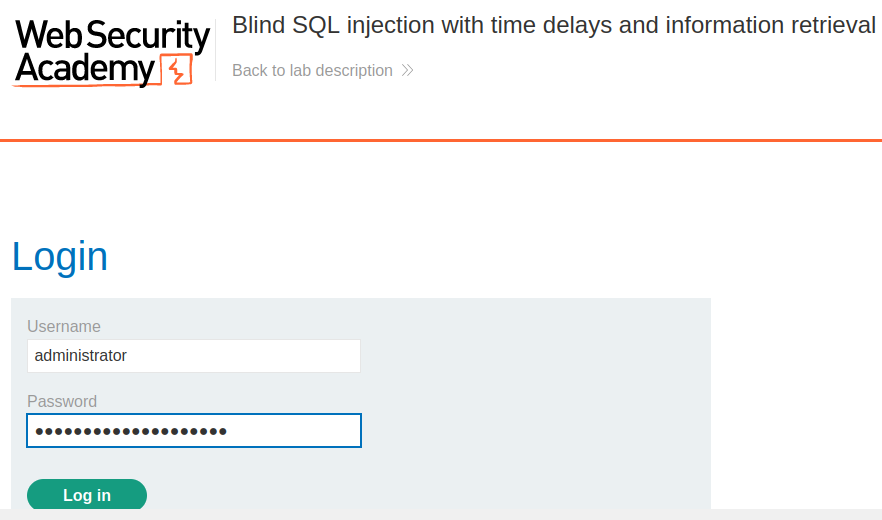The image size is (882, 520).
Task: Place cursor in the masked password dots
Action: coord(131,432)
